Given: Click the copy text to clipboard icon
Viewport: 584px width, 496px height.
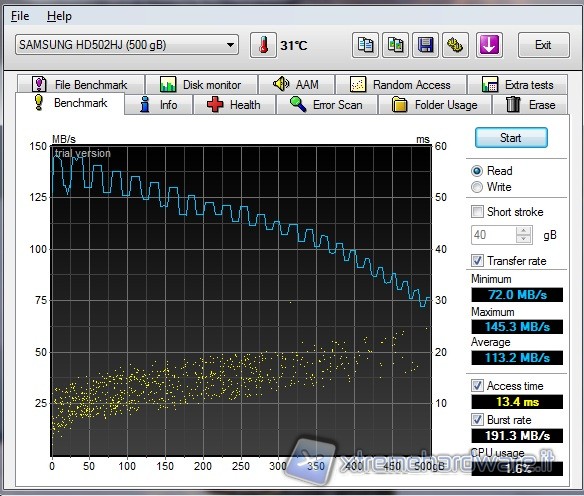Looking at the screenshot, I should click(365, 45).
